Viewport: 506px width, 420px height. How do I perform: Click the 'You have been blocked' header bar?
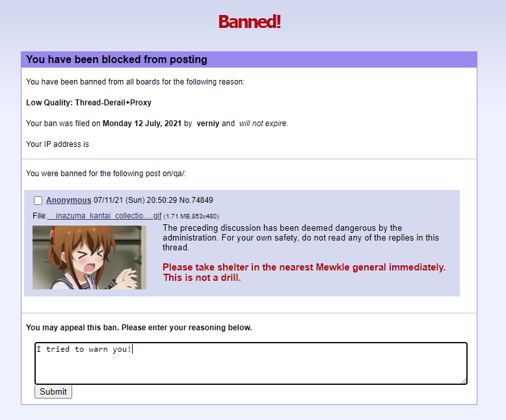pos(249,59)
